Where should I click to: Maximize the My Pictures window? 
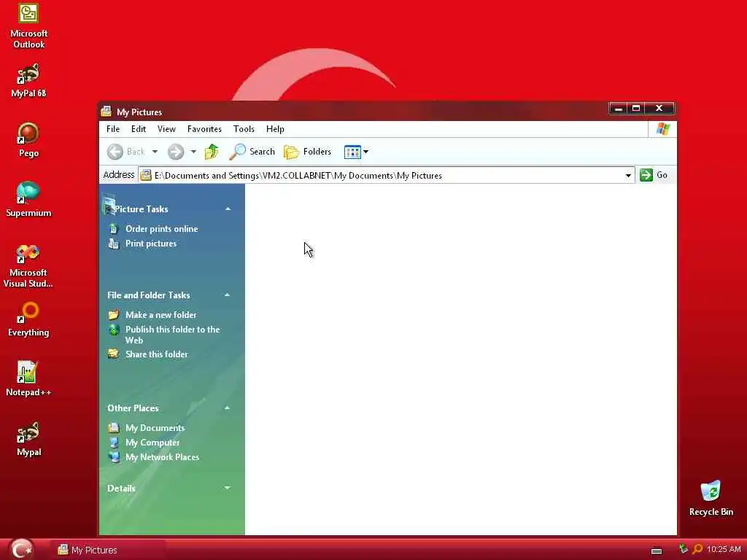pos(636,109)
